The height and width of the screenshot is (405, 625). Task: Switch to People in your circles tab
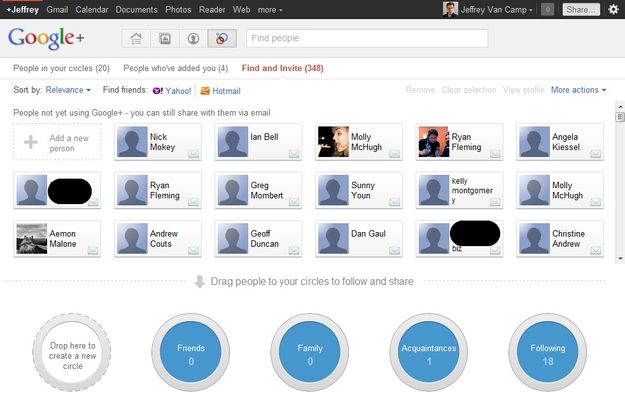click(x=61, y=68)
